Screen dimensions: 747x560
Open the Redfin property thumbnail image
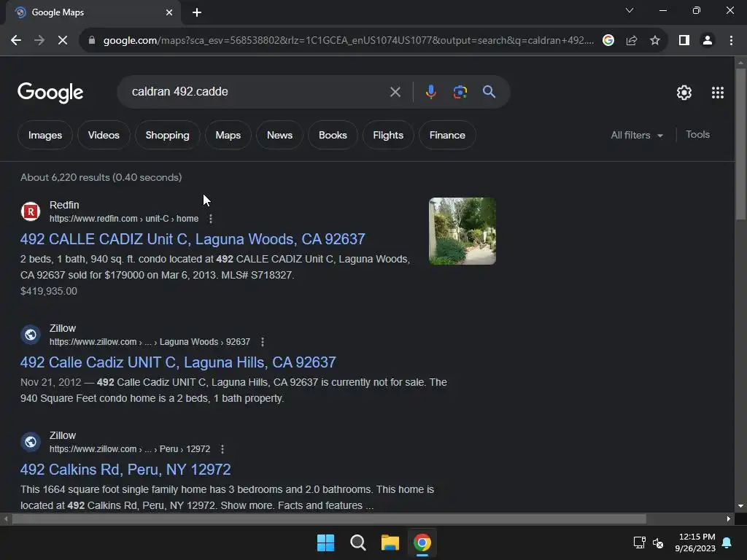[462, 231]
